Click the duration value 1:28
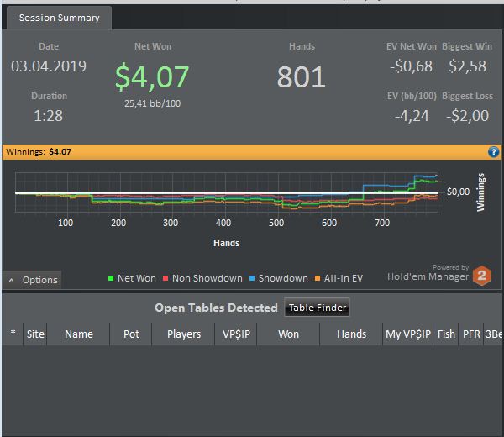The image size is (504, 437). coord(48,115)
